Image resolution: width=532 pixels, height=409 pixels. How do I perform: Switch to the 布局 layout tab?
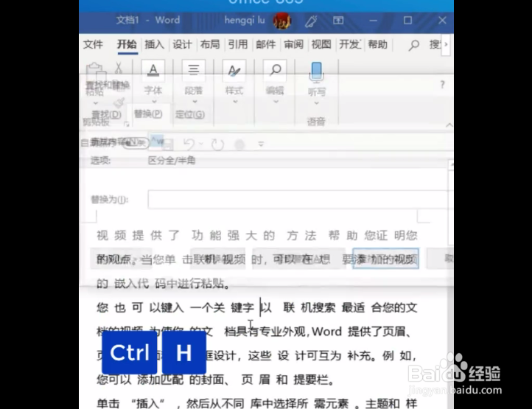[210, 44]
